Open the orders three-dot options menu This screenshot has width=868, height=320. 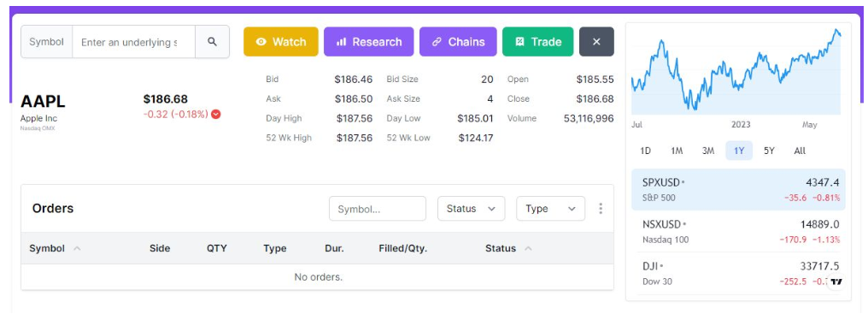601,209
